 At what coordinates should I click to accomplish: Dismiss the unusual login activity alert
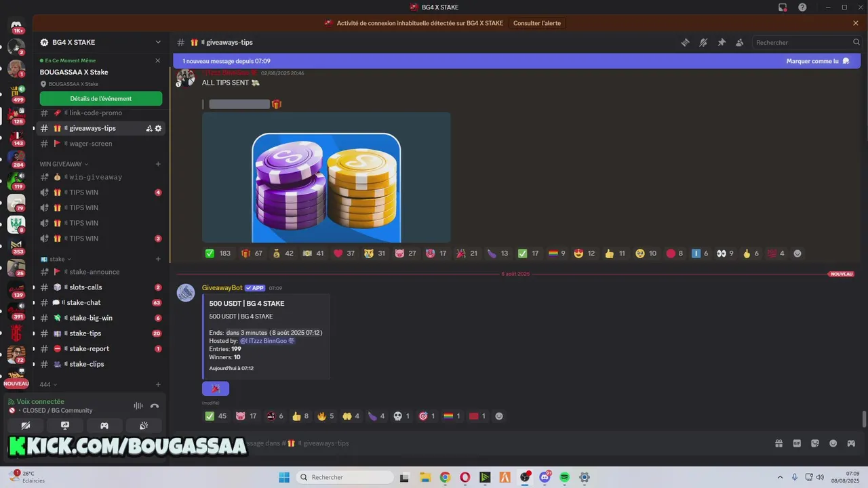point(856,23)
